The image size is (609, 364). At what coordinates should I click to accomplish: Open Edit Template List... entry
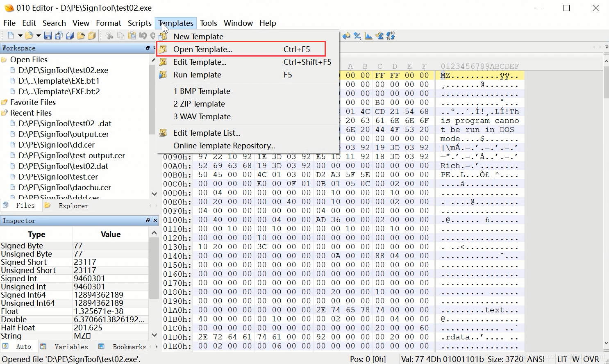pos(248,133)
